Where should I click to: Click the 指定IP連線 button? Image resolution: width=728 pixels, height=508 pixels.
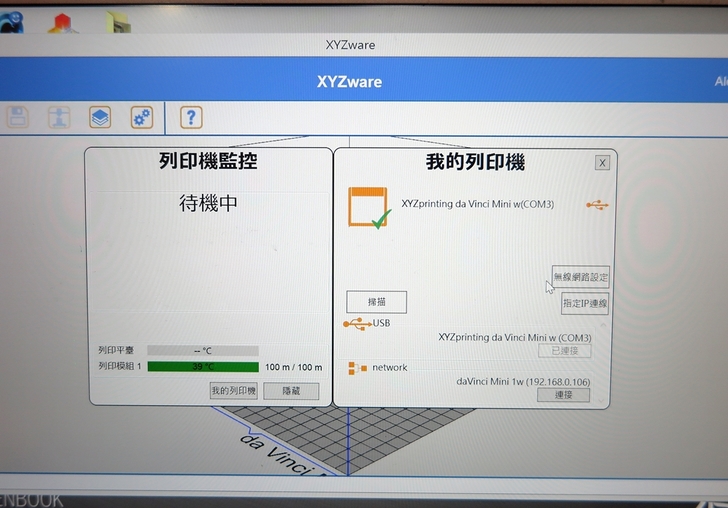click(585, 304)
